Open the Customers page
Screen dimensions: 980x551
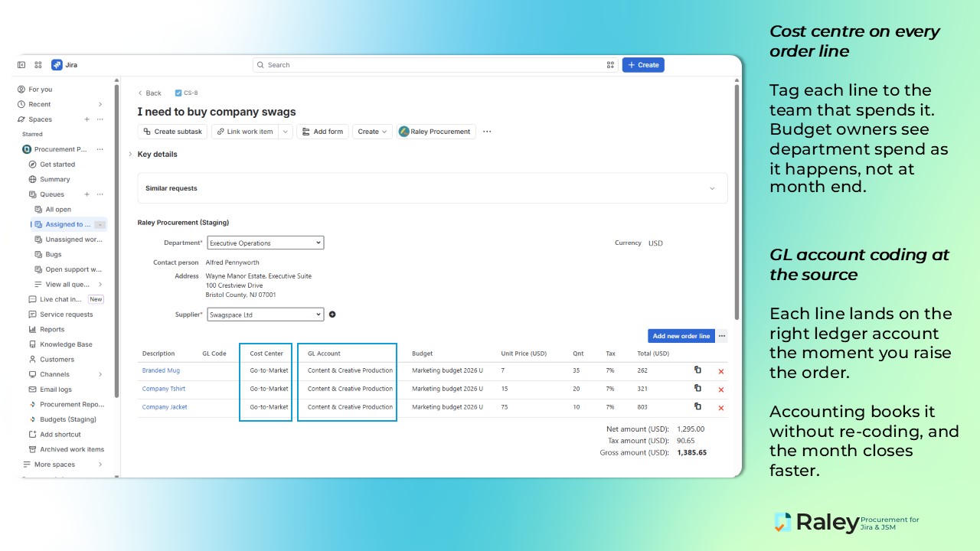click(57, 359)
